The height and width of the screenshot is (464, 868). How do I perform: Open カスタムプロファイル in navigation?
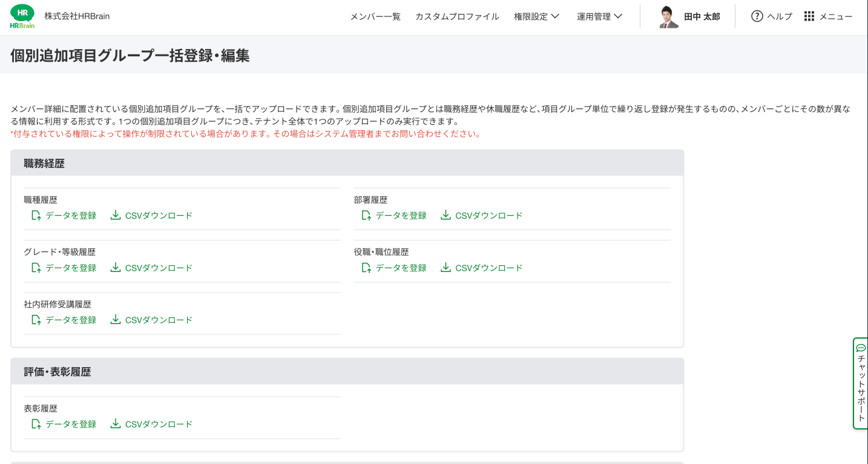tap(457, 16)
